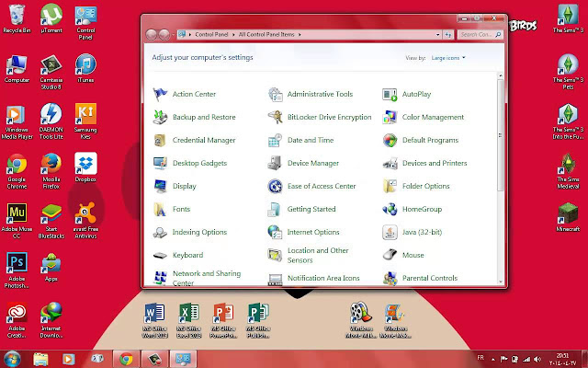Open the Indexing Options magnifier icon
The height and width of the screenshot is (368, 588).
(x=160, y=232)
